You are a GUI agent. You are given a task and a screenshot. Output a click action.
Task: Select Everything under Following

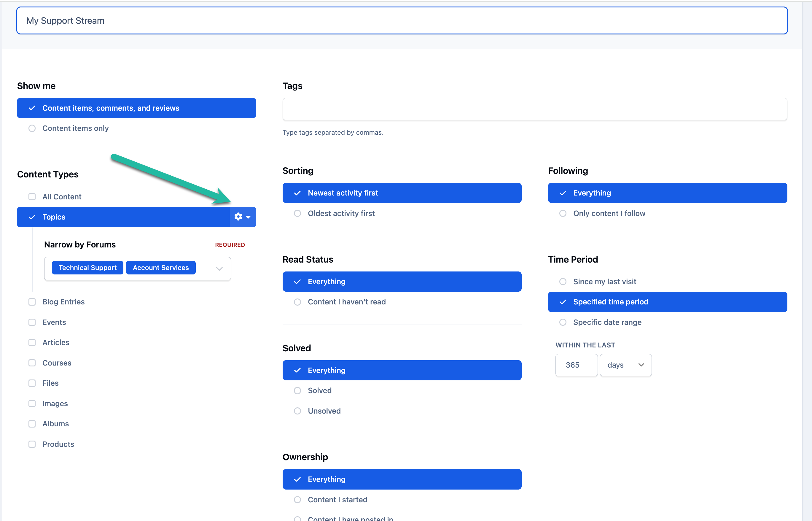[667, 193]
